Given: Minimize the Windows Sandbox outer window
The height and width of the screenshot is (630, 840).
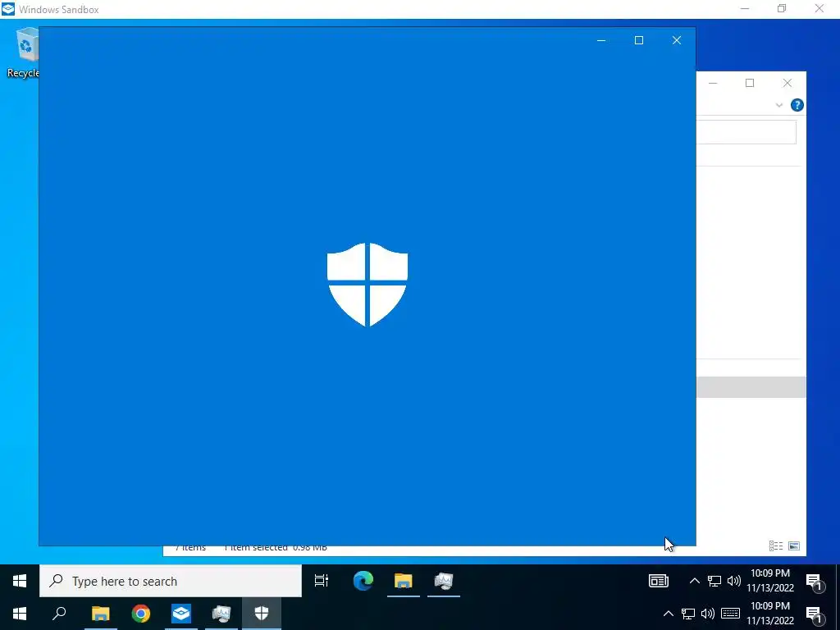Looking at the screenshot, I should point(745,9).
